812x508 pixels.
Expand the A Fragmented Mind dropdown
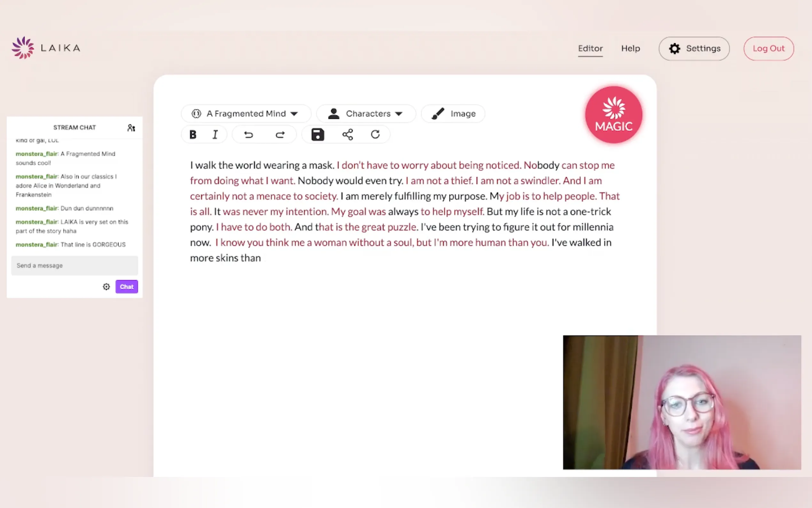tap(246, 114)
